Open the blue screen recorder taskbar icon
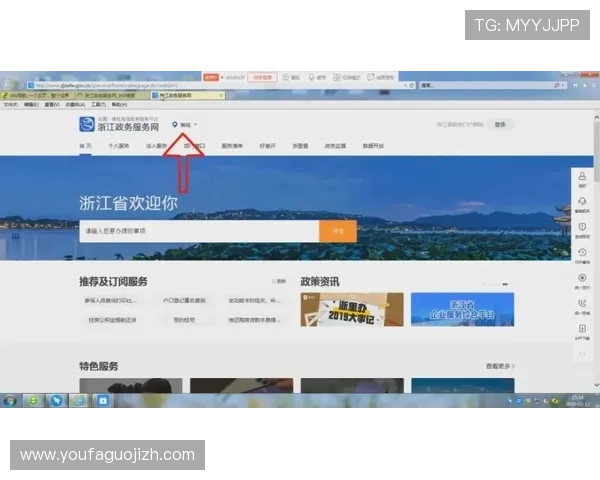This screenshot has height=480, width=600. (x=103, y=401)
